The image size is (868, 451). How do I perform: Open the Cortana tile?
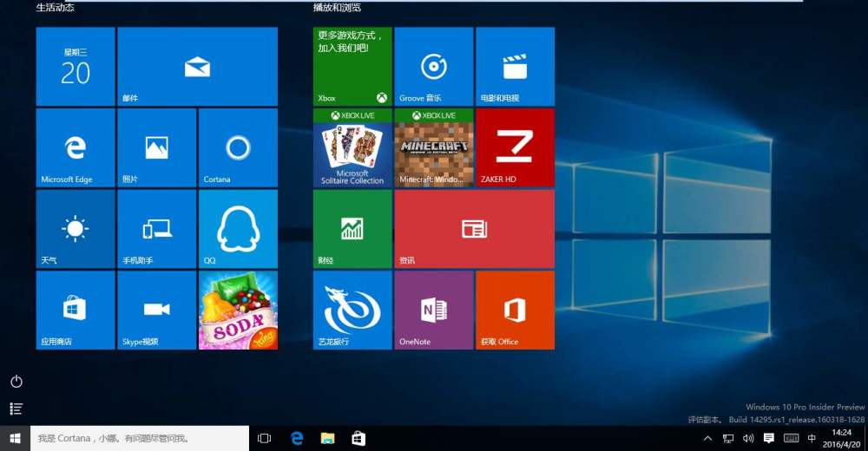238,147
